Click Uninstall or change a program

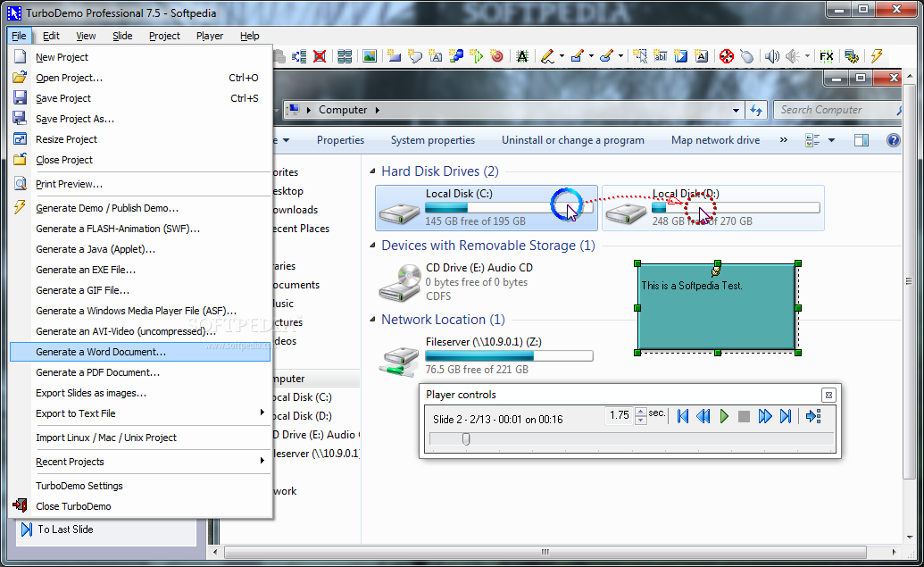573,140
